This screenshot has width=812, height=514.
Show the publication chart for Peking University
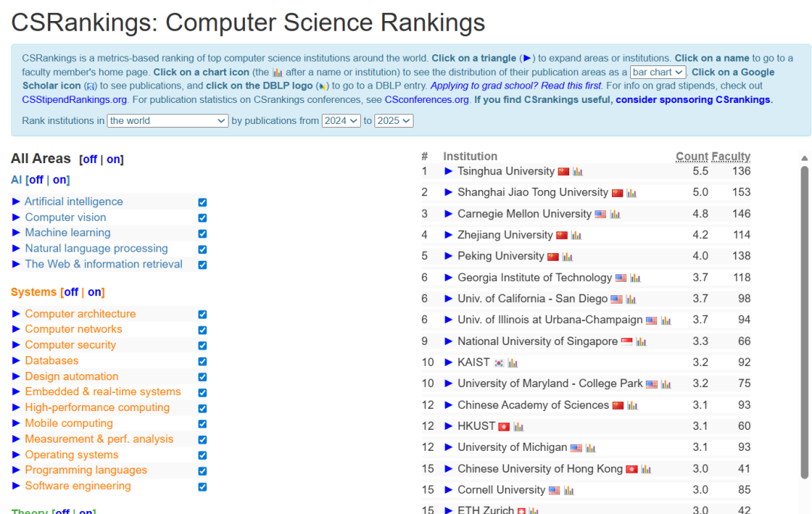[567, 257]
